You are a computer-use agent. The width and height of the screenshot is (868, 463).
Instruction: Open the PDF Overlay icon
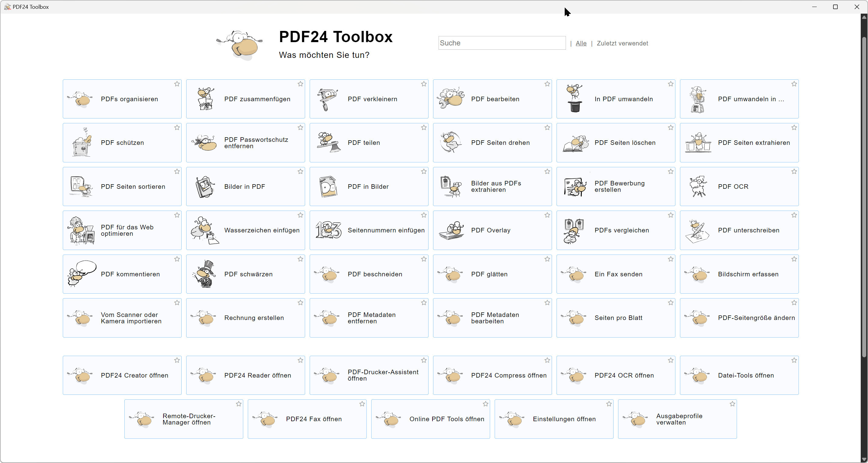tap(452, 230)
